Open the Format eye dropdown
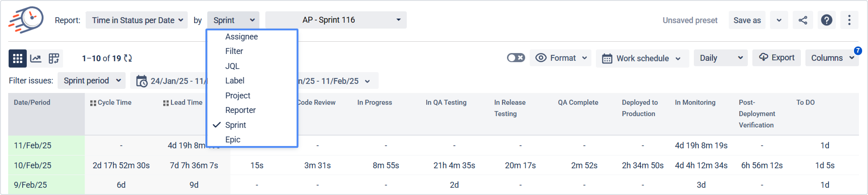 (x=560, y=58)
